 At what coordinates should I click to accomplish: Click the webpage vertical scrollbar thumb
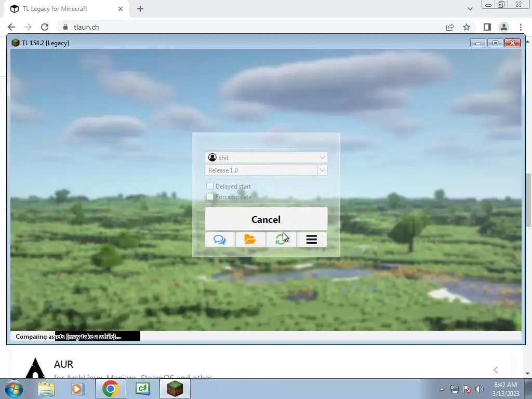(528, 200)
